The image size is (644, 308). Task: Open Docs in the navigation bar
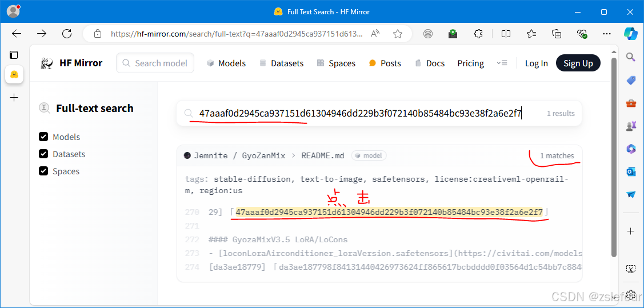tap(430, 63)
